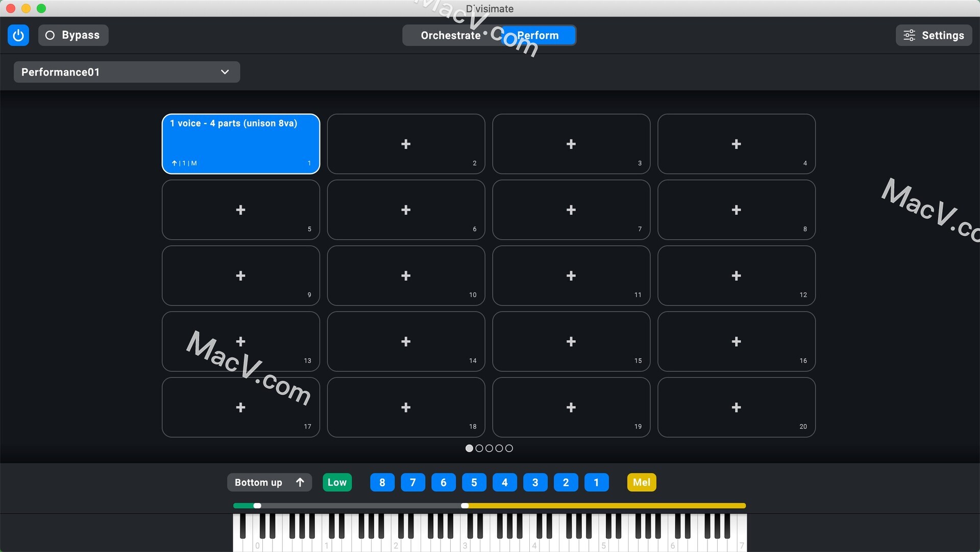Toggle the Bypass switch

[x=71, y=35]
